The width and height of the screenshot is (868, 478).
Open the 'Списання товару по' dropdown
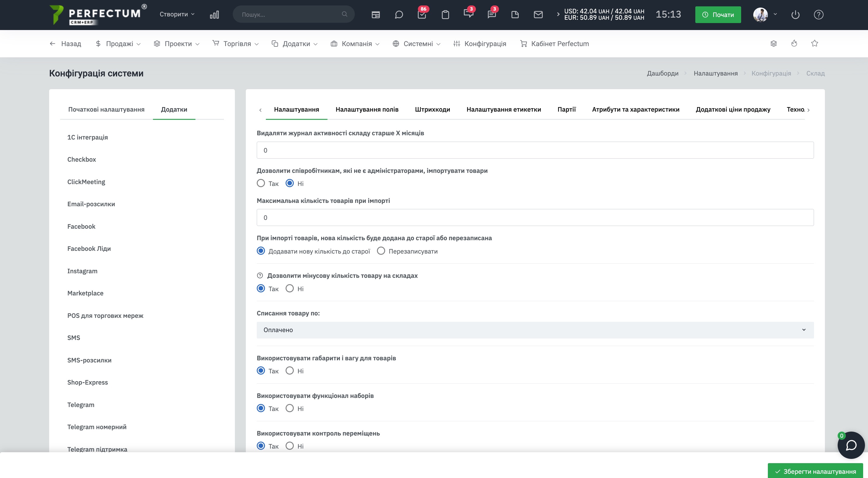(x=535, y=330)
